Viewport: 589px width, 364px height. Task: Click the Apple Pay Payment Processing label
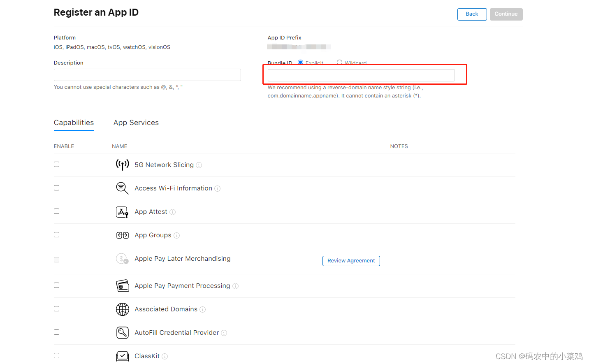coord(182,286)
